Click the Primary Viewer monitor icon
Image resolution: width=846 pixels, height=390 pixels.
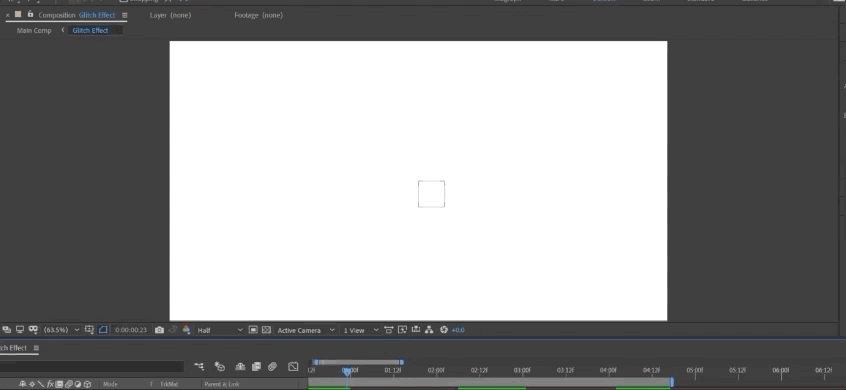[x=20, y=330]
